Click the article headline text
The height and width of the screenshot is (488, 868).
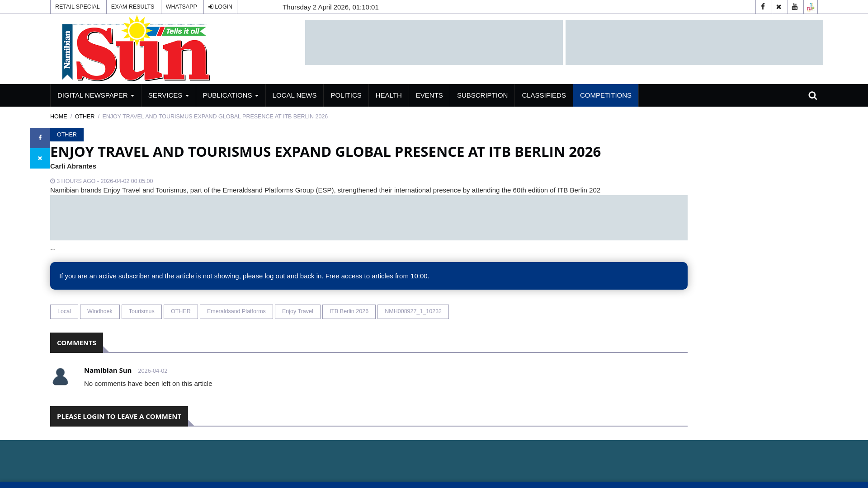(x=325, y=151)
